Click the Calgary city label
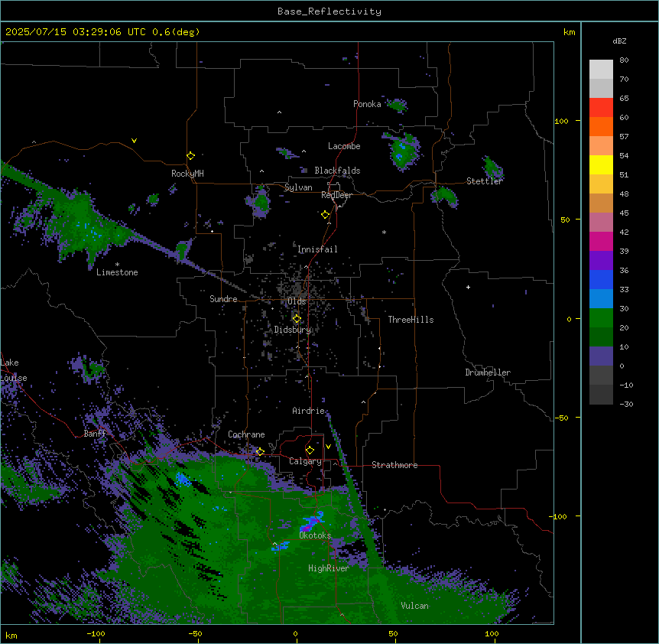 click(306, 461)
